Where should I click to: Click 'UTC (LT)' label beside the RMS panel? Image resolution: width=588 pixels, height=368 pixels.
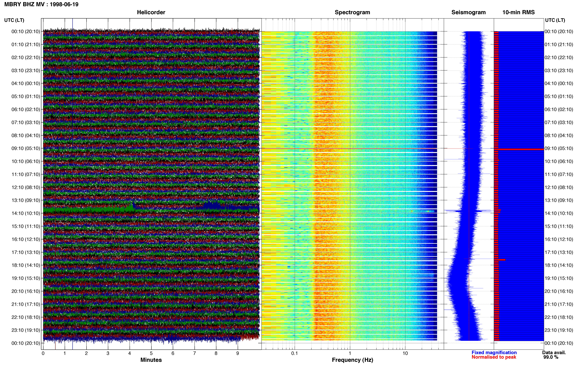point(555,20)
